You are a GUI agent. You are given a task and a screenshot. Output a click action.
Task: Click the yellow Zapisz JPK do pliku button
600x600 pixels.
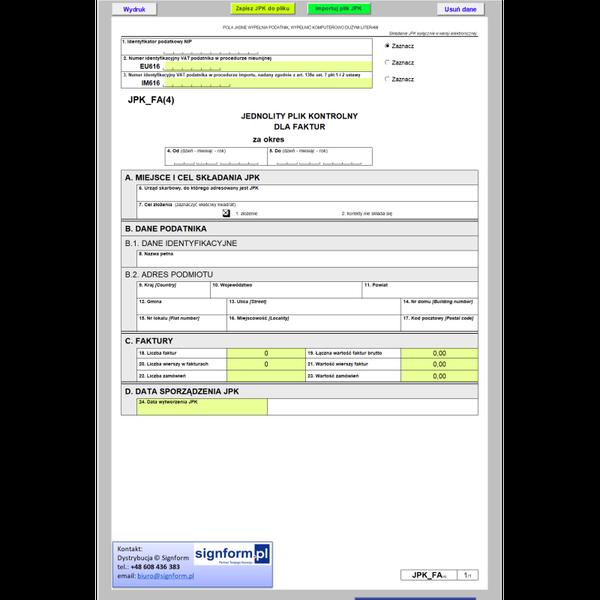point(262,9)
